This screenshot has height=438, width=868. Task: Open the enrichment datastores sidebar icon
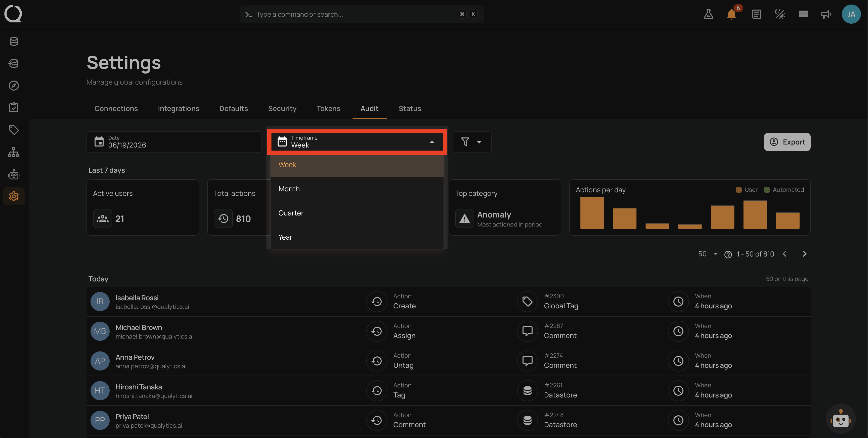pos(14,63)
